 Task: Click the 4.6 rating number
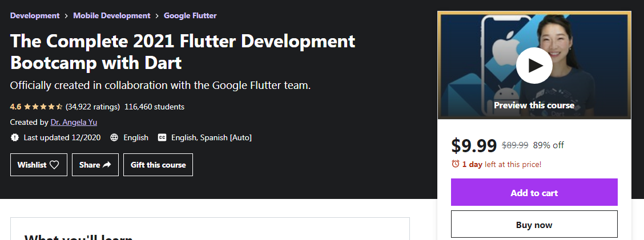[x=15, y=107]
